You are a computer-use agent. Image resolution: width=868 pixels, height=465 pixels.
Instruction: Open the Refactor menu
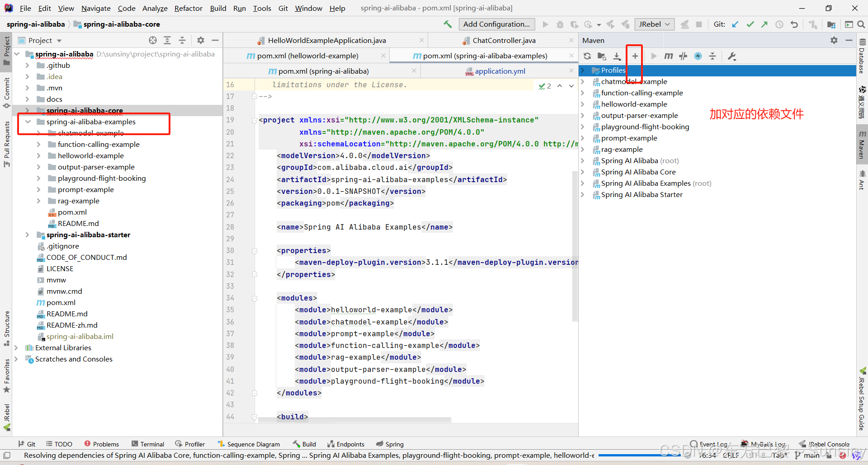pyautogui.click(x=189, y=8)
